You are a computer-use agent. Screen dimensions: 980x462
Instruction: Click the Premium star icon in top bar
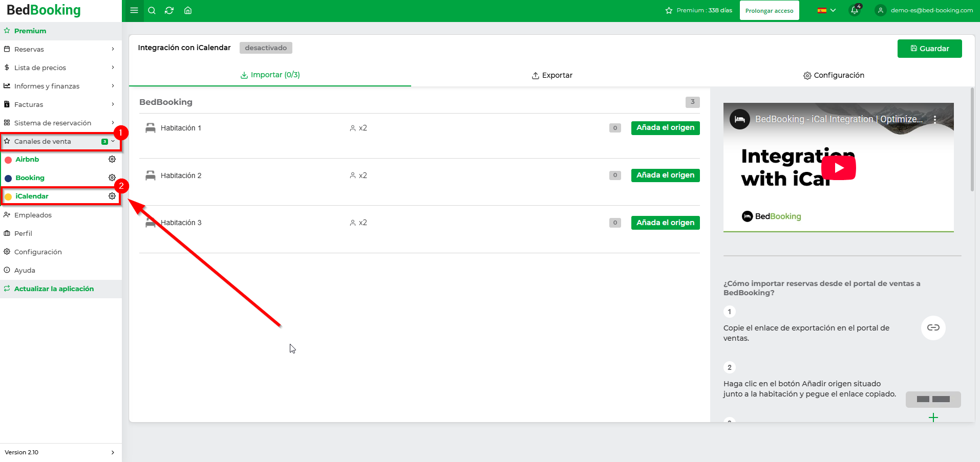coord(669,10)
